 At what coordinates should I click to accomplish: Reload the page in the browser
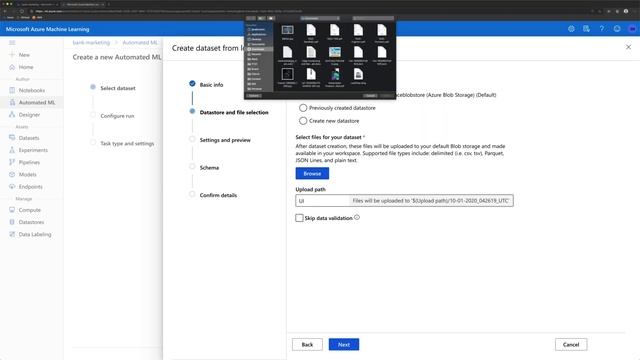(x=22, y=11)
